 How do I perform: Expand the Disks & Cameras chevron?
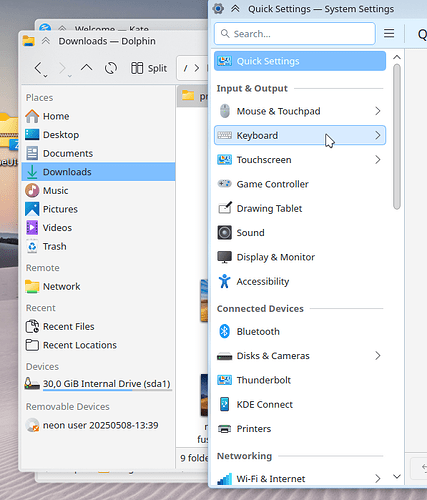[x=378, y=356]
